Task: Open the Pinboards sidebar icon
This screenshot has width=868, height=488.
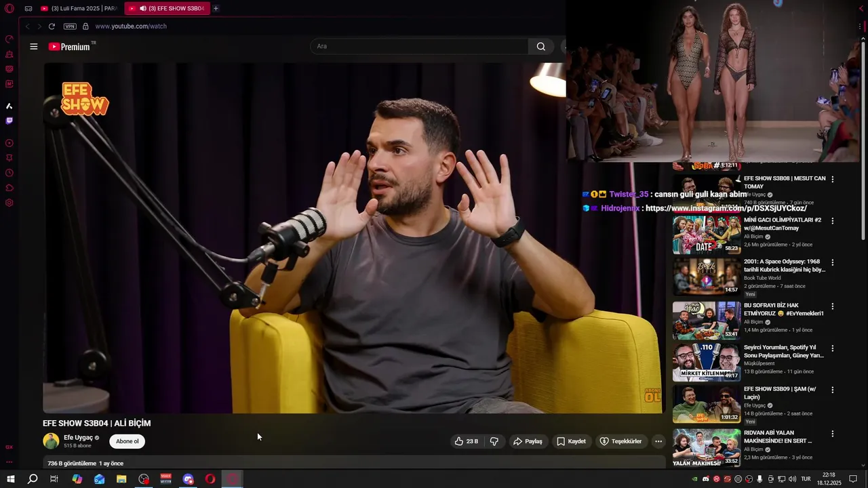Action: [9, 158]
